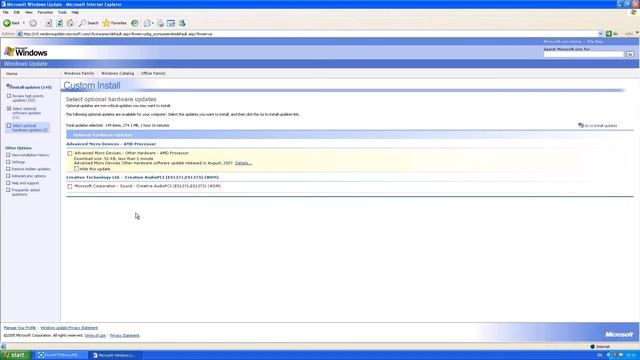Click the IE icon in title bar
The image size is (640, 360).
click(x=3, y=4)
